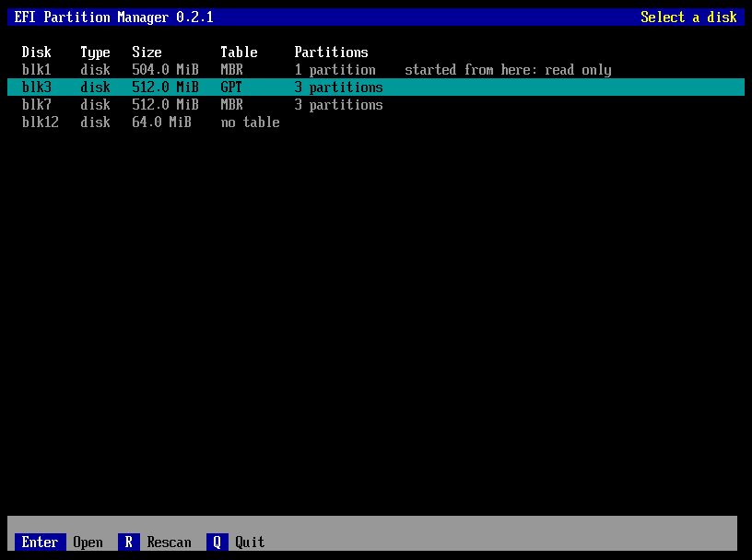Image resolution: width=752 pixels, height=560 pixels.
Task: Click the Size column header
Action: pyautogui.click(x=147, y=52)
